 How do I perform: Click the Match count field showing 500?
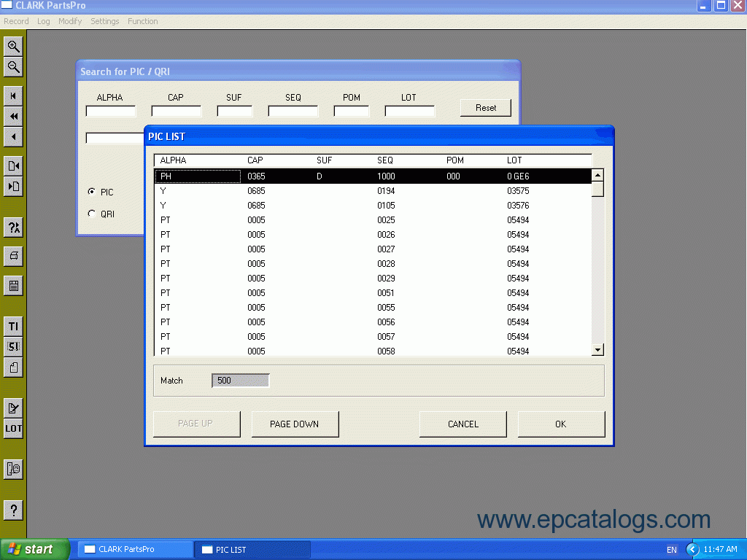click(241, 381)
